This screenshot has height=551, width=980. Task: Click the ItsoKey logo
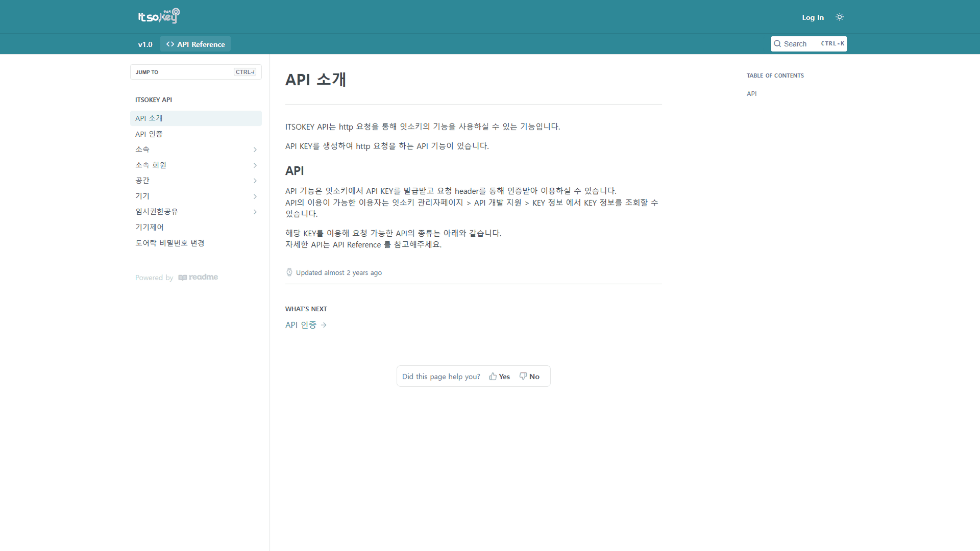[159, 16]
